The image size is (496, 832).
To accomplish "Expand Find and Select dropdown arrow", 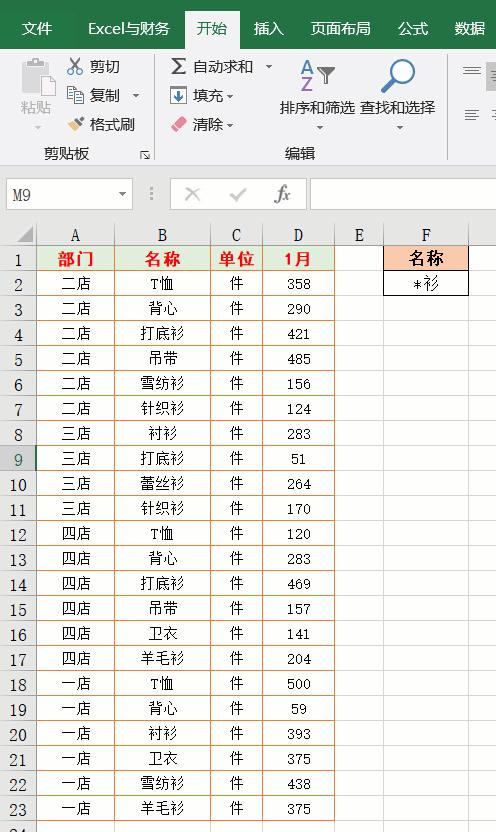I will click(x=400, y=128).
